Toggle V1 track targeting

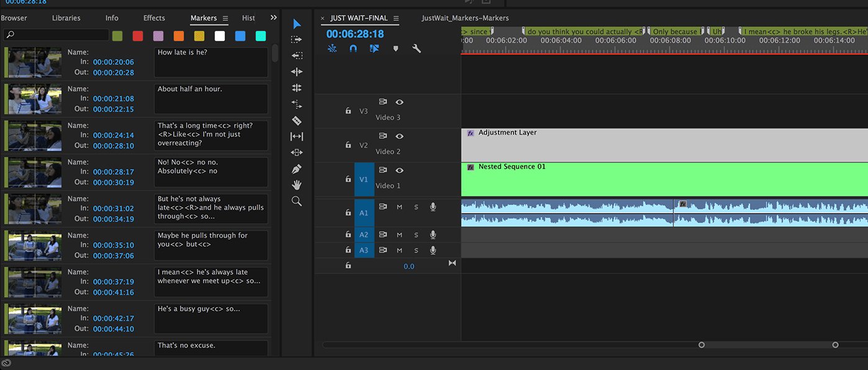click(x=364, y=179)
